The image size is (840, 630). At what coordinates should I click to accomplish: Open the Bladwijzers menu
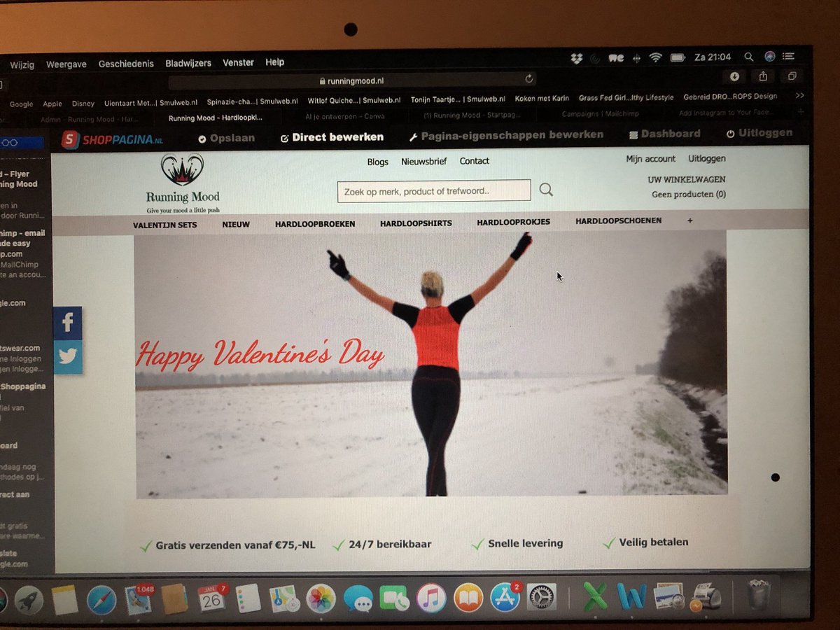(188, 63)
